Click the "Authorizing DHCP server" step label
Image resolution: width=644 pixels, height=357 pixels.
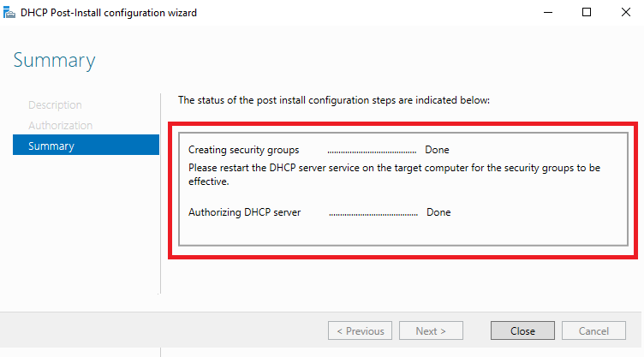tap(244, 212)
